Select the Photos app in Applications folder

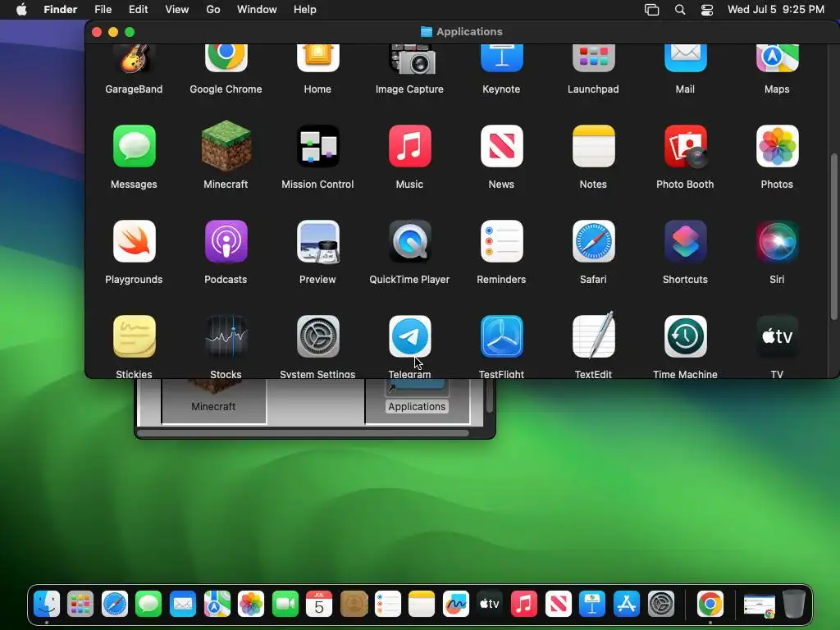click(x=778, y=146)
